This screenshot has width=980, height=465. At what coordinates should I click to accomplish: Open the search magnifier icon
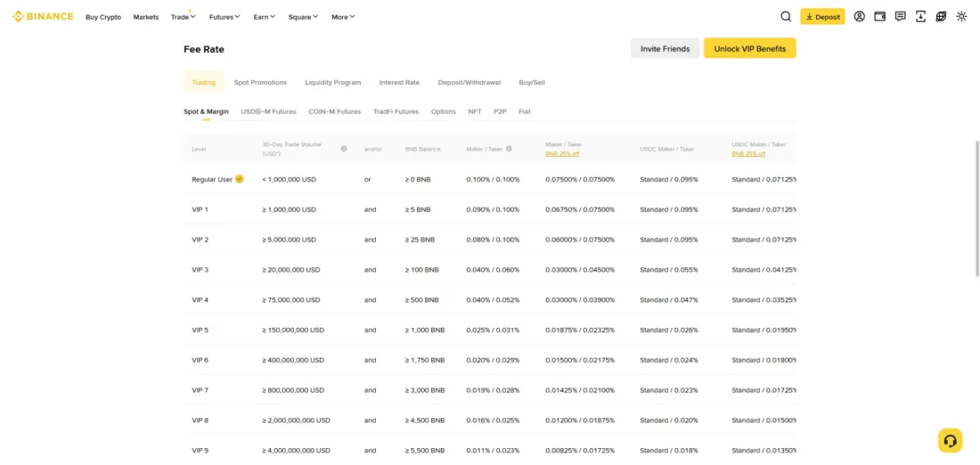[786, 17]
